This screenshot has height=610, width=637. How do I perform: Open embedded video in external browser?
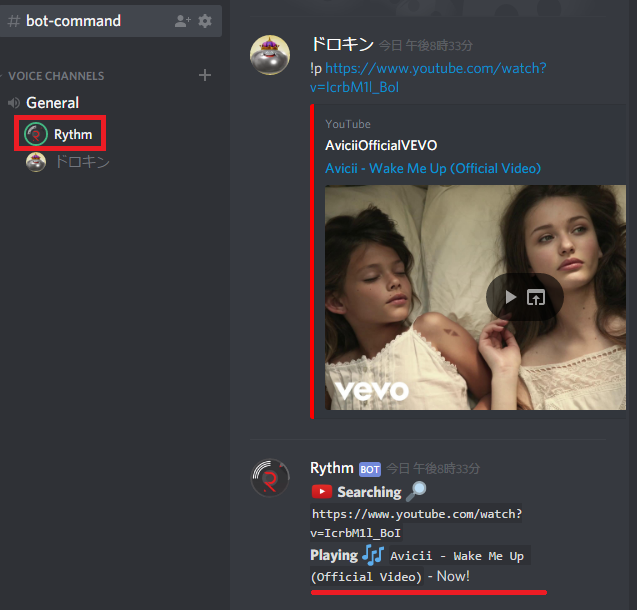536,297
